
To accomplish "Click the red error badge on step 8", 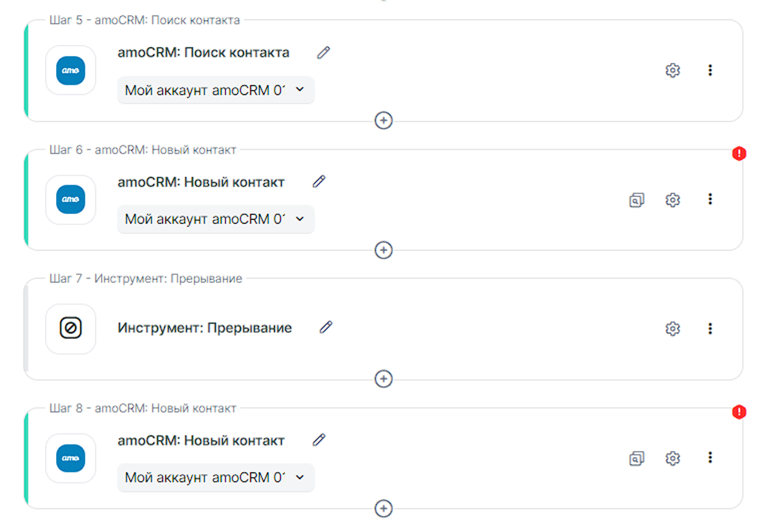I will pos(739,412).
